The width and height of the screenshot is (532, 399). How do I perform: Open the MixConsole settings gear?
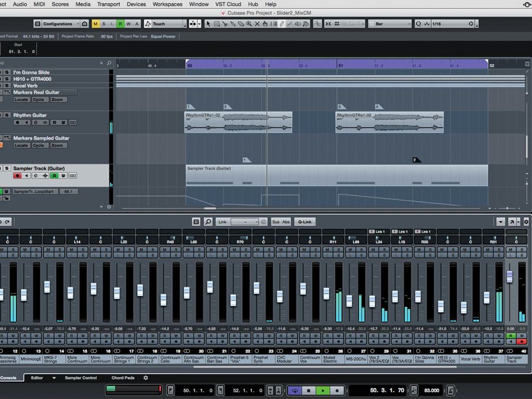pyautogui.click(x=526, y=222)
